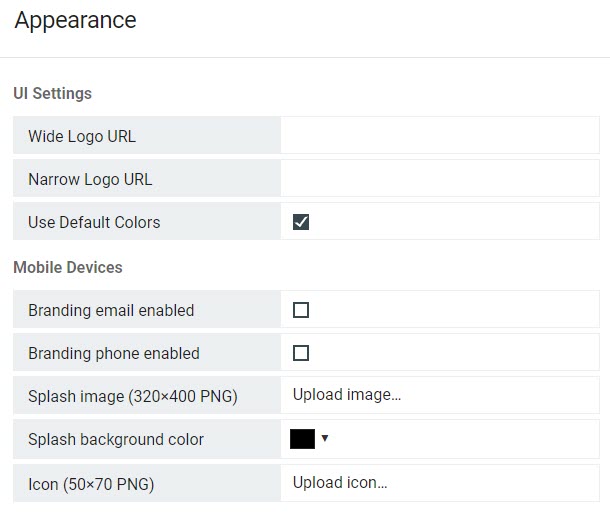610x515 pixels.
Task: Click the Icon (50×70 PNG) label
Action: (x=91, y=484)
